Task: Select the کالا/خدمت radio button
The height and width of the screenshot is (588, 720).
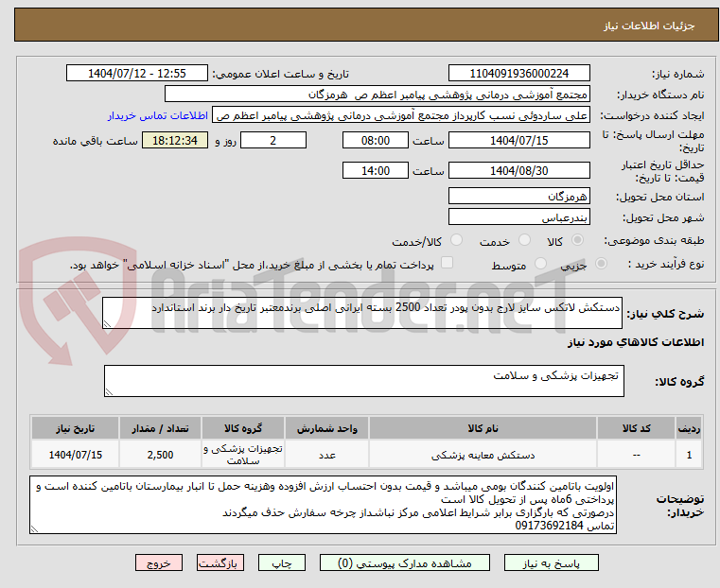Action: coord(456,240)
